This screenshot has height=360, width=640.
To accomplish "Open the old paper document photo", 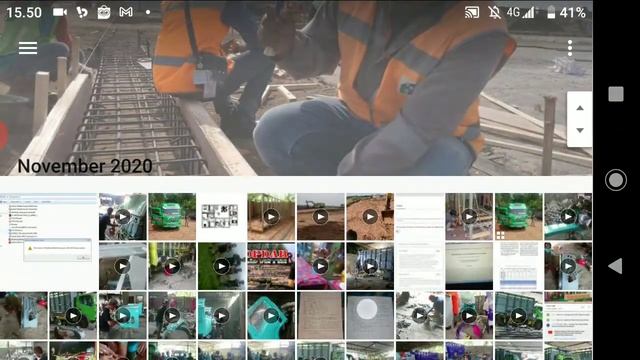I will click(320, 316).
